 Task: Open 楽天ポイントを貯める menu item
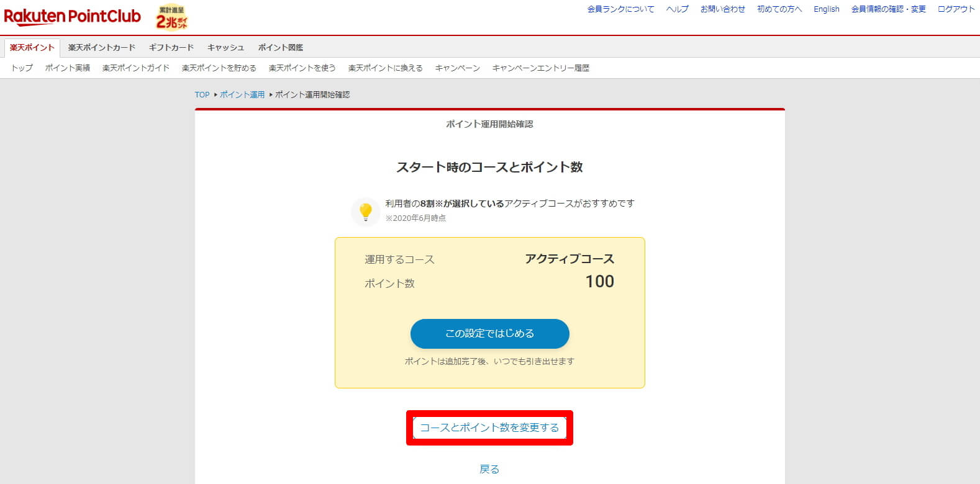pyautogui.click(x=219, y=68)
